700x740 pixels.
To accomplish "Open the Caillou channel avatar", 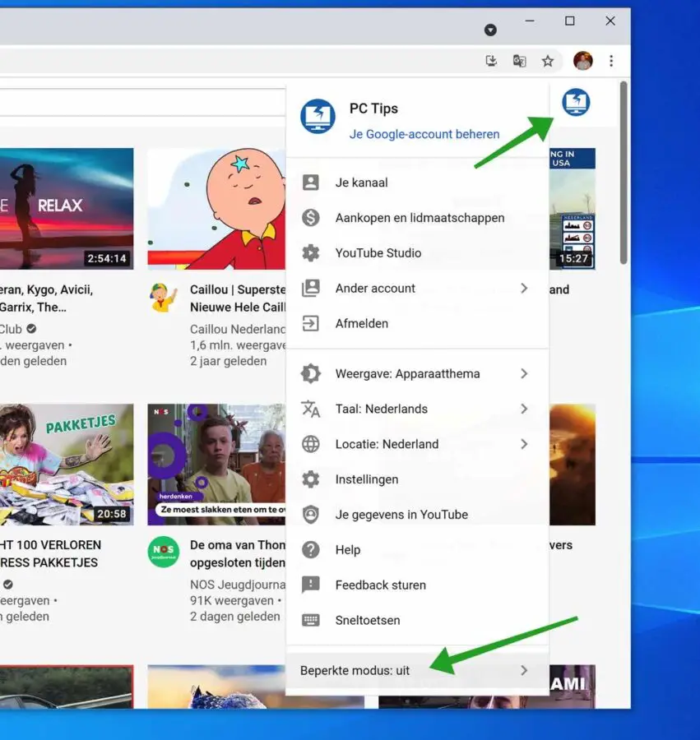I will pyautogui.click(x=163, y=298).
